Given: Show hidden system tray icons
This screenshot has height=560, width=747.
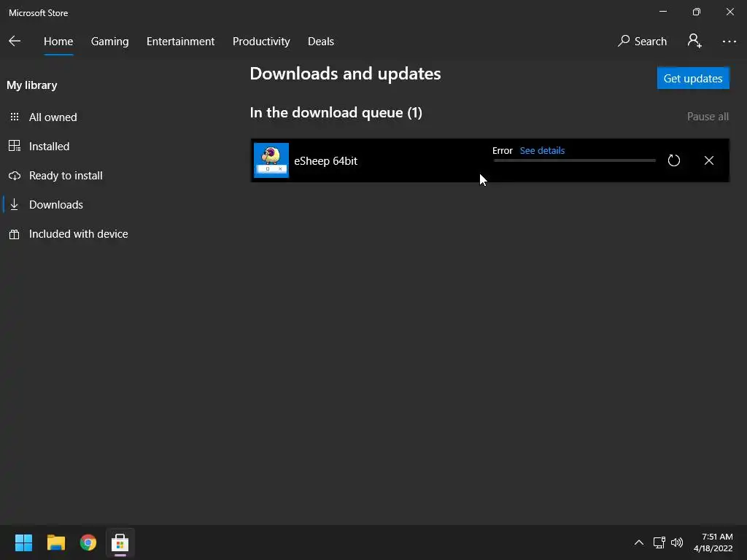Looking at the screenshot, I should coord(639,542).
